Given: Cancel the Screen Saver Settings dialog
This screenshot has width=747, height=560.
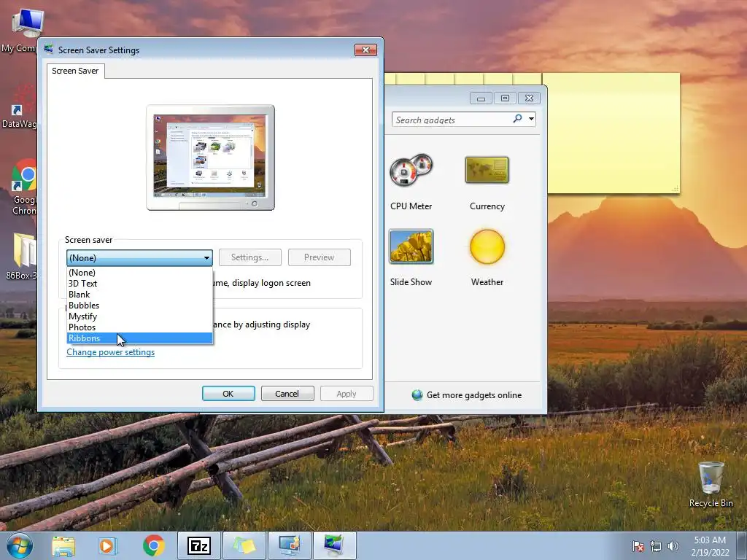Looking at the screenshot, I should pyautogui.click(x=287, y=394).
